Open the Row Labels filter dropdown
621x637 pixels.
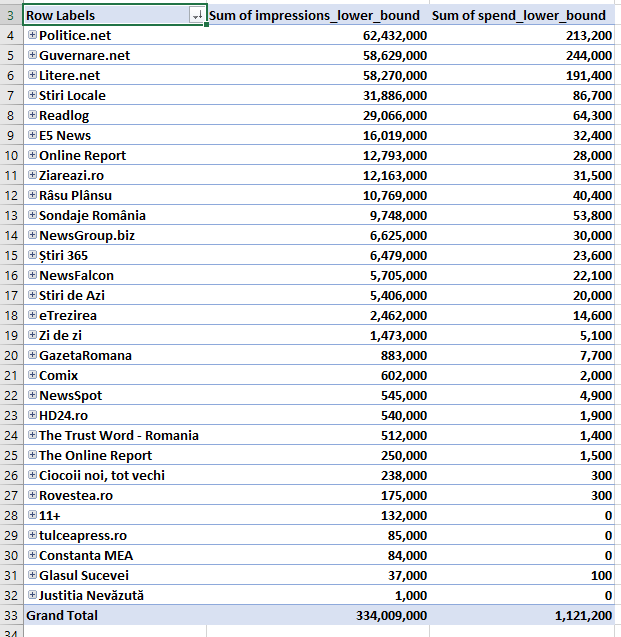(196, 15)
